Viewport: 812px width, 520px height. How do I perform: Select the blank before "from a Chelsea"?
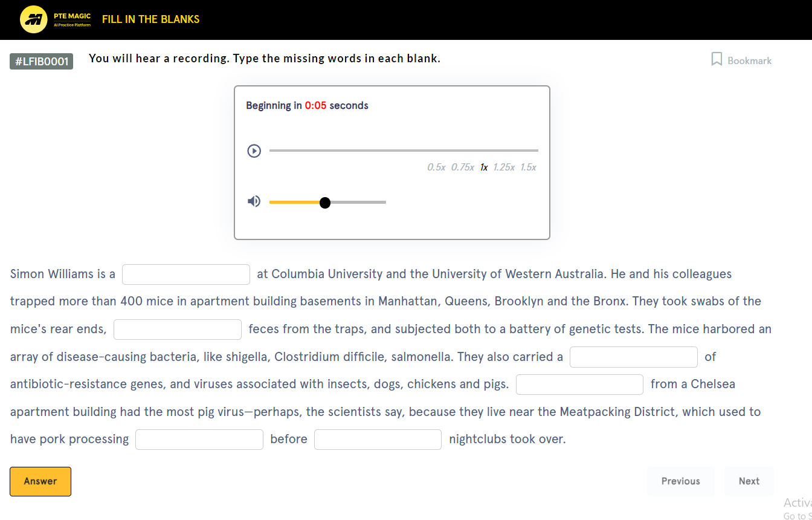point(579,385)
